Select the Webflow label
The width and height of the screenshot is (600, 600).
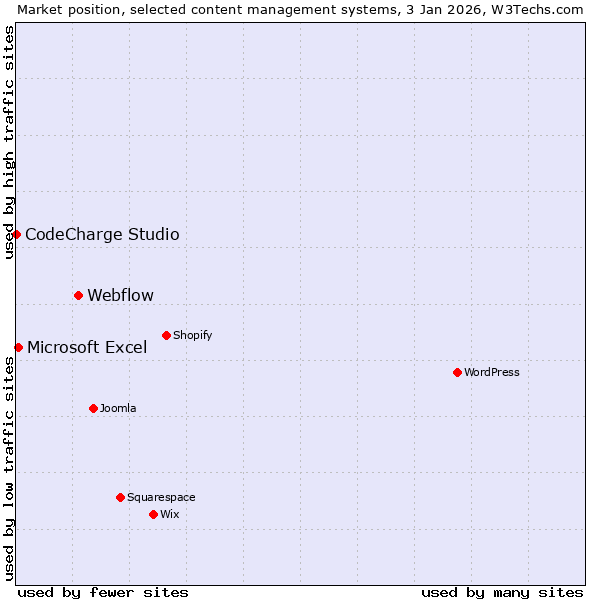(121, 295)
